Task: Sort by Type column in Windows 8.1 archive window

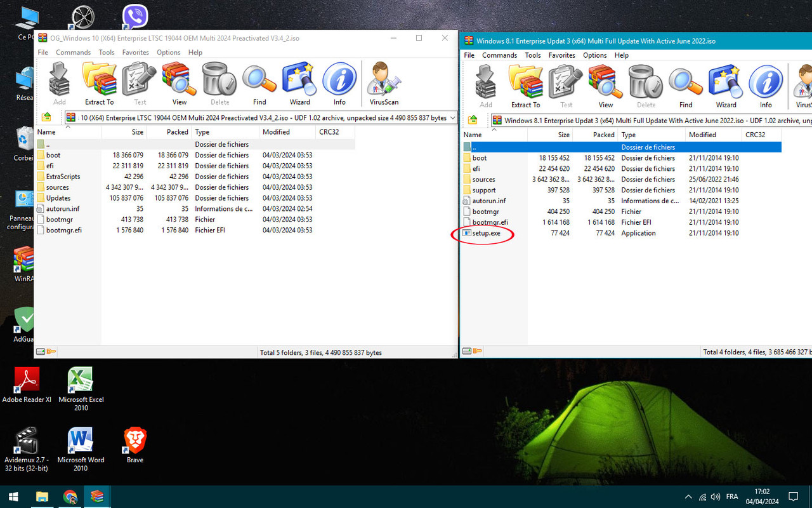Action: click(652, 135)
